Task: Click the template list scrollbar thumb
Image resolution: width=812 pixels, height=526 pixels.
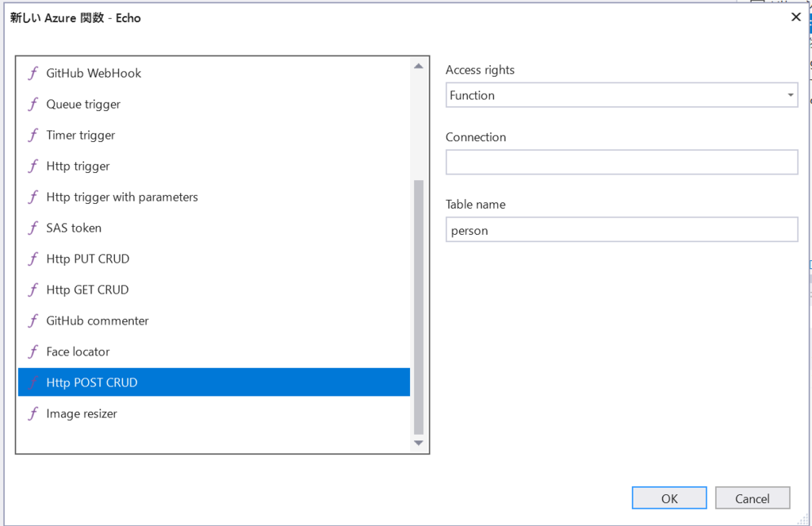Action: 419,307
